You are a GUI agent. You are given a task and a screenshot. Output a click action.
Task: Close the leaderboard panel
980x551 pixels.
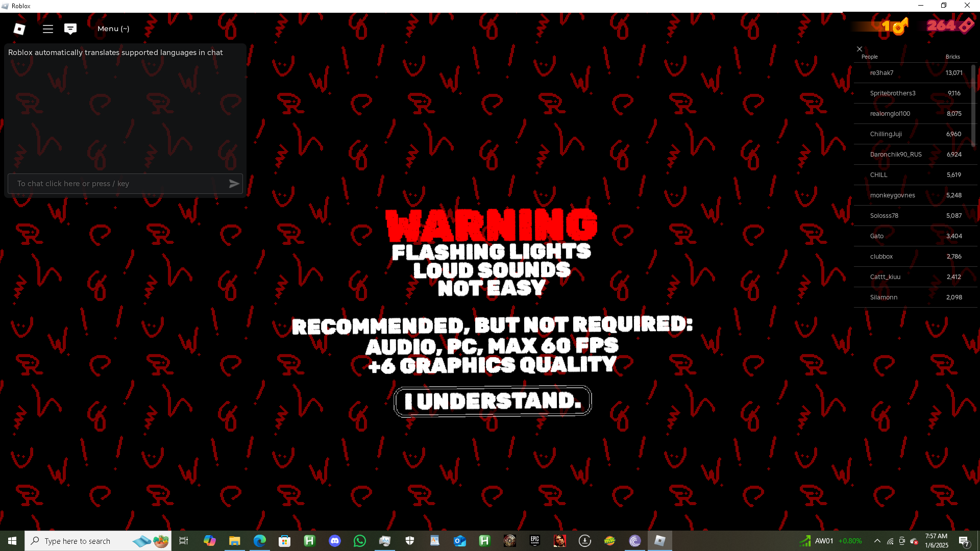coord(860,49)
